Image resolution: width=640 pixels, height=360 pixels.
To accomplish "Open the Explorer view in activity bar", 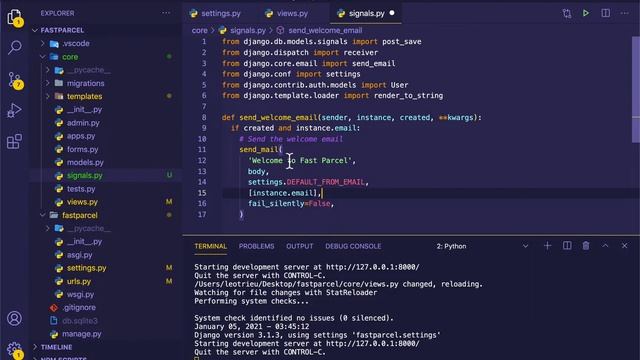I will point(14,17).
